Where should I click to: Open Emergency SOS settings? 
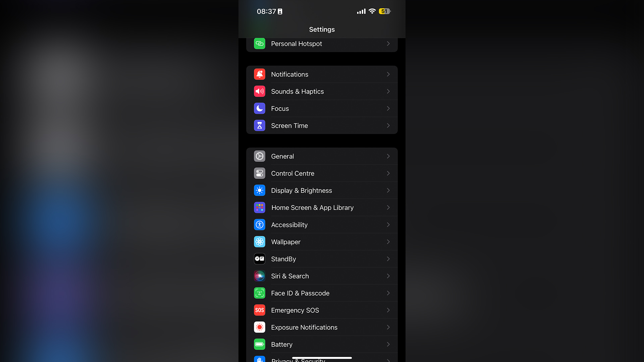click(x=322, y=310)
